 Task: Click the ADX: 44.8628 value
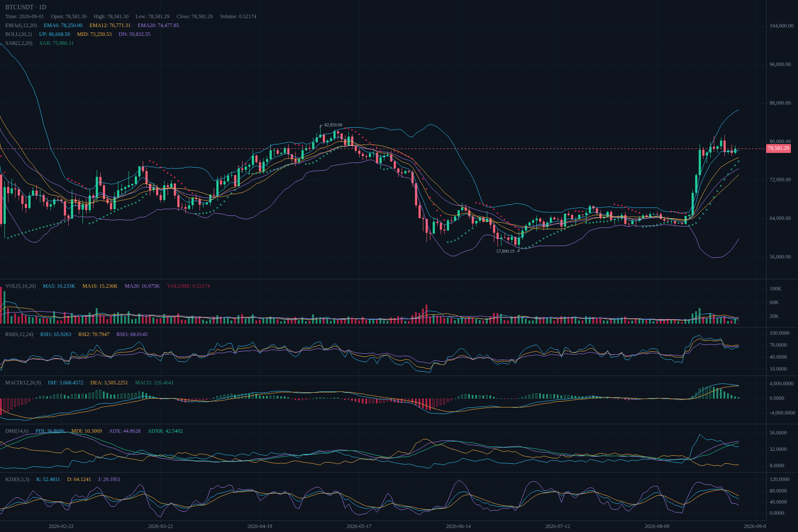(x=125, y=431)
